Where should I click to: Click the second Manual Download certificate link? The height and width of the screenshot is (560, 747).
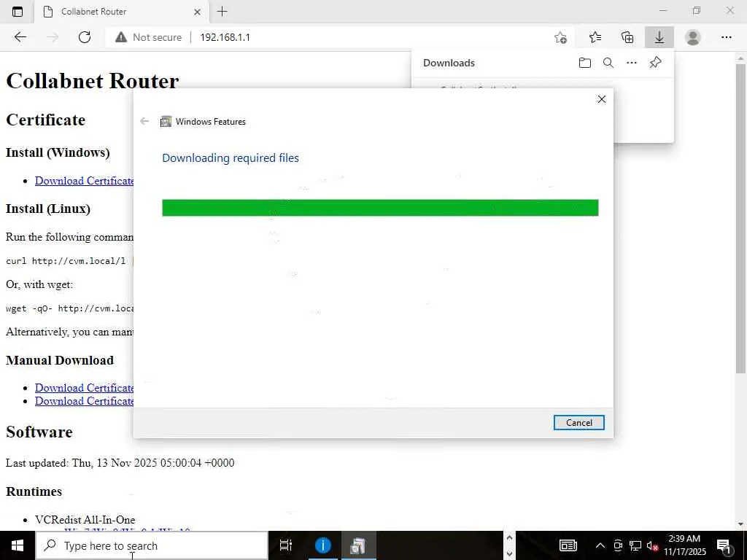(x=84, y=401)
